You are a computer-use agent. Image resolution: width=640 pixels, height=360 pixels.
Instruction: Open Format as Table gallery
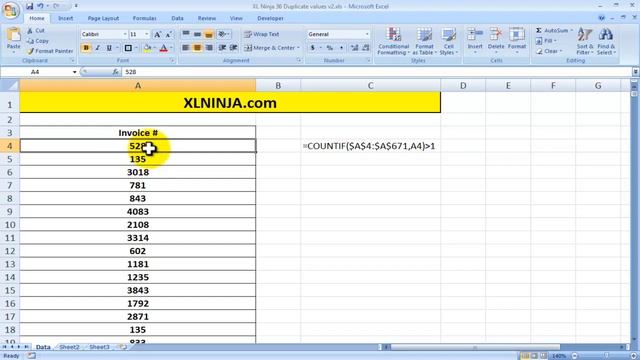[424, 41]
